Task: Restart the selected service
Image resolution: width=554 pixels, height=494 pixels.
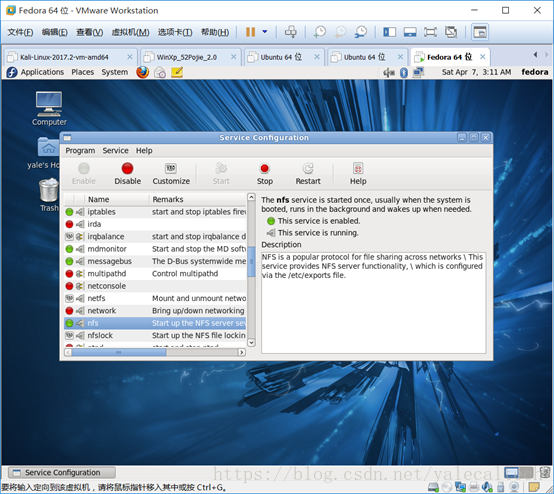Action: tap(308, 174)
